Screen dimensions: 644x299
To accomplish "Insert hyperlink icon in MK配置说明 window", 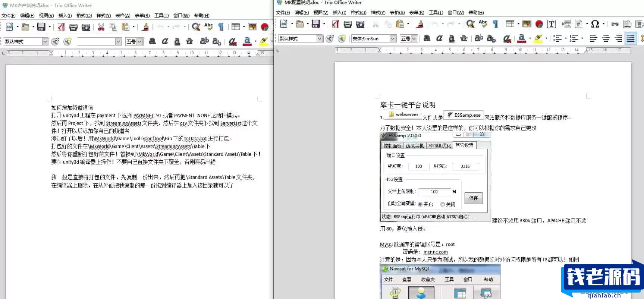I will point(615,24).
